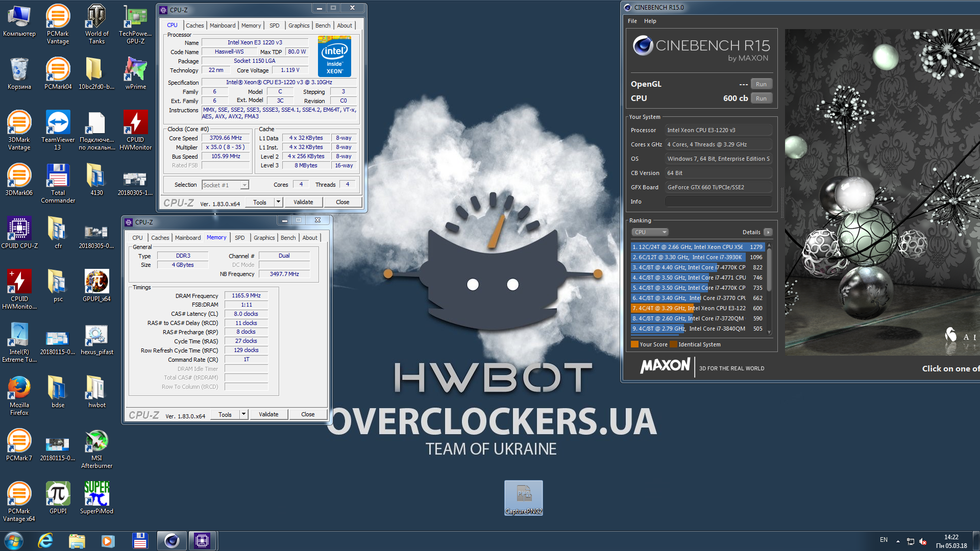Select ranking row Intel Core i7-3930K

[697, 257]
